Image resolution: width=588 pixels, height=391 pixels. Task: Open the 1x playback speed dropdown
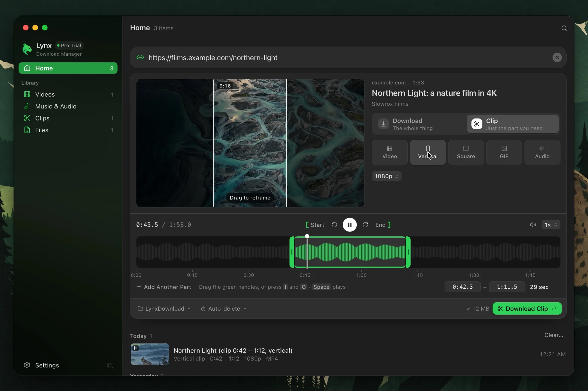(x=551, y=225)
